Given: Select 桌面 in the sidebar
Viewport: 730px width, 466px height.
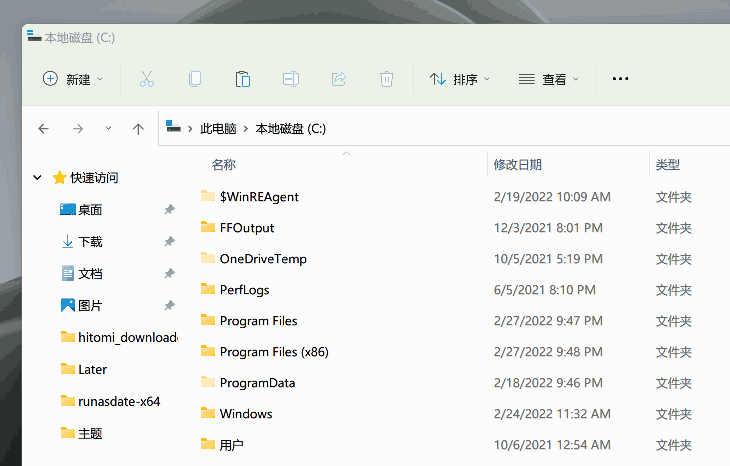Looking at the screenshot, I should pos(90,210).
